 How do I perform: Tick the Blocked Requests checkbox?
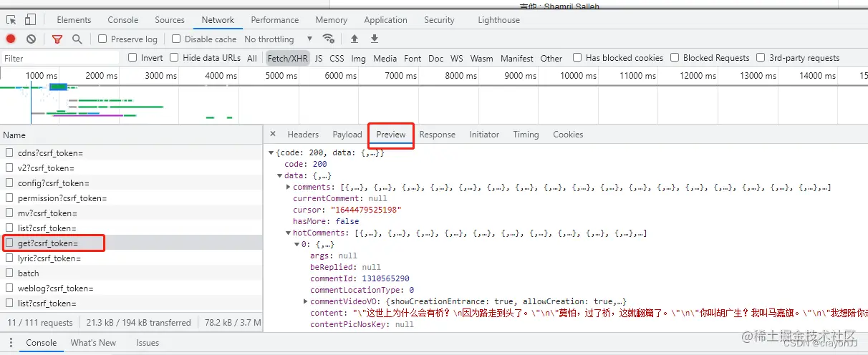[x=675, y=57]
